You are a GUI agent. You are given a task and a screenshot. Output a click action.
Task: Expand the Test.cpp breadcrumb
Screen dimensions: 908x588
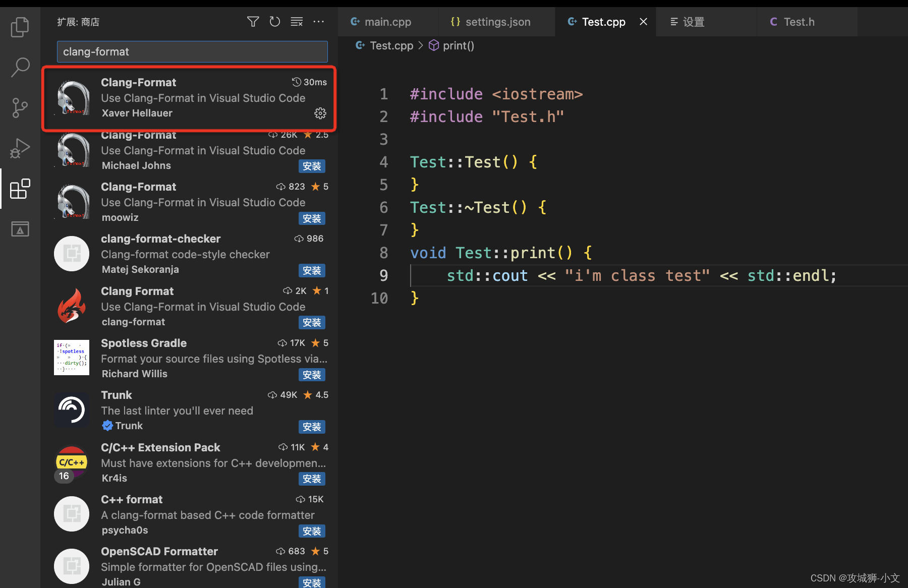tap(391, 45)
